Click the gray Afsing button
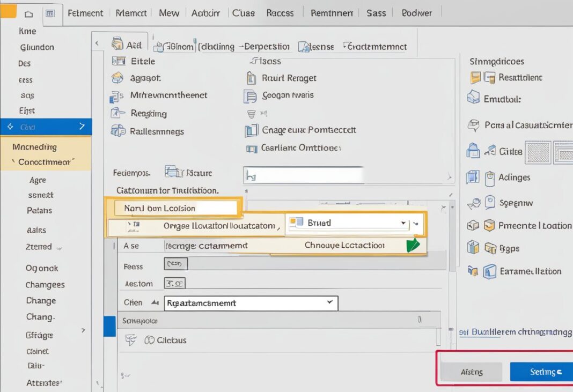The height and width of the screenshot is (392, 573). tap(471, 372)
